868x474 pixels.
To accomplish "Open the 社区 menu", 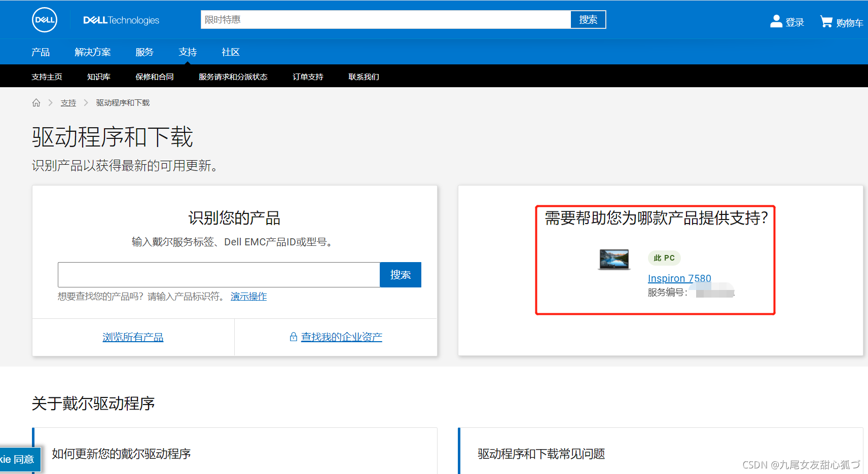I will coord(231,52).
